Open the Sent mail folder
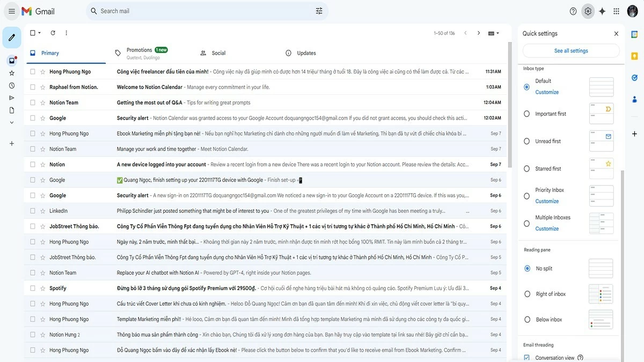This screenshot has height=362, width=644. (12, 97)
